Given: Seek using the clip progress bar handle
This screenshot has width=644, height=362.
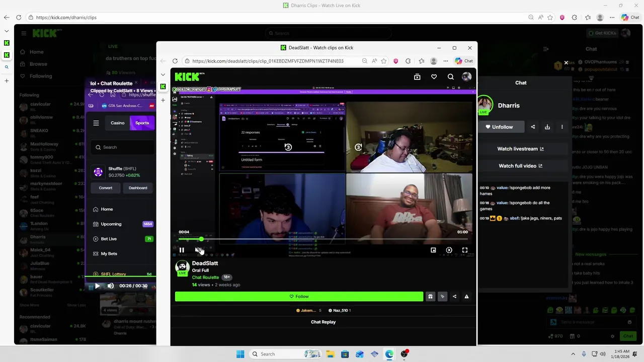Looking at the screenshot, I should [x=201, y=239].
